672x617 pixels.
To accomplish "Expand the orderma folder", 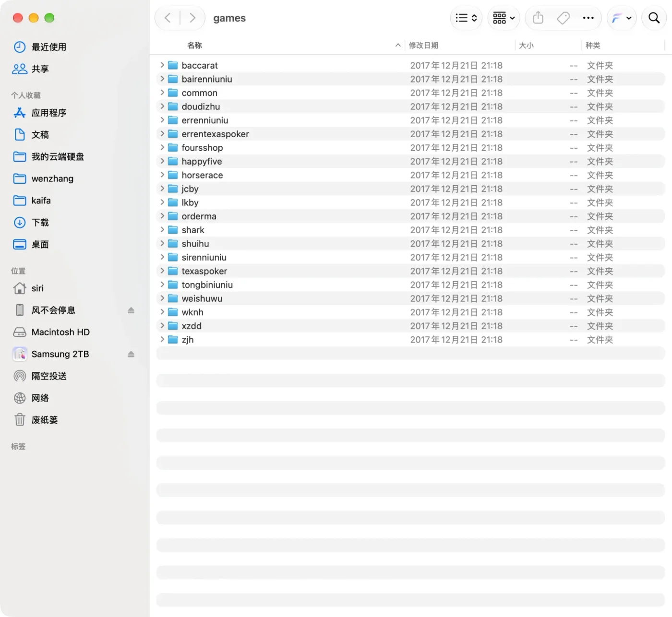I will [x=162, y=216].
